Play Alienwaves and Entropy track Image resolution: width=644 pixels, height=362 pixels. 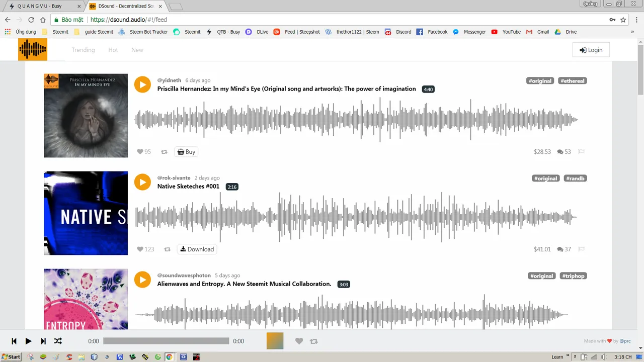[142, 280]
